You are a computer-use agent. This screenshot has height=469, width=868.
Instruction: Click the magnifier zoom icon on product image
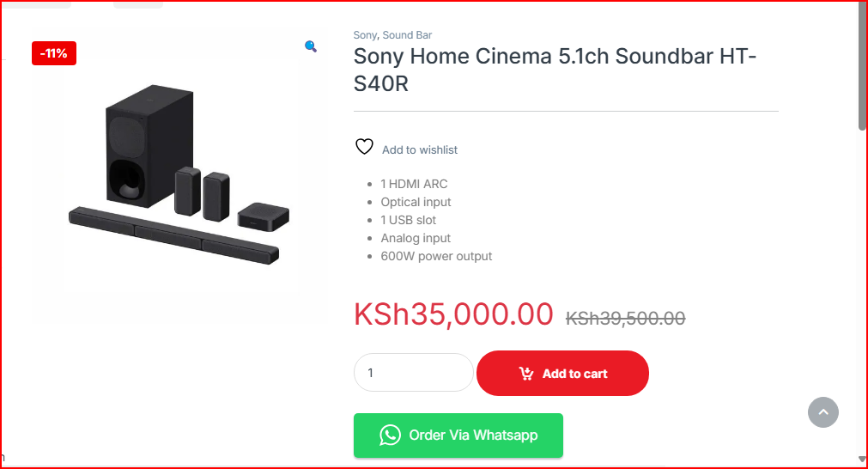311,46
